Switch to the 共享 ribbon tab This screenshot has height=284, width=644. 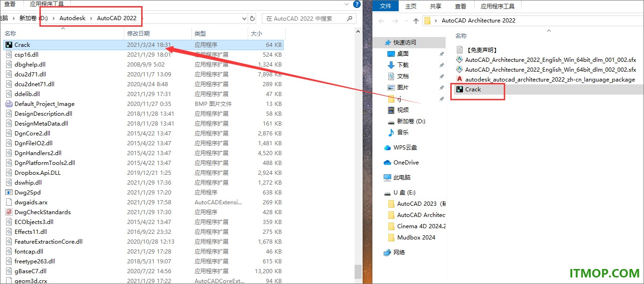(436, 6)
